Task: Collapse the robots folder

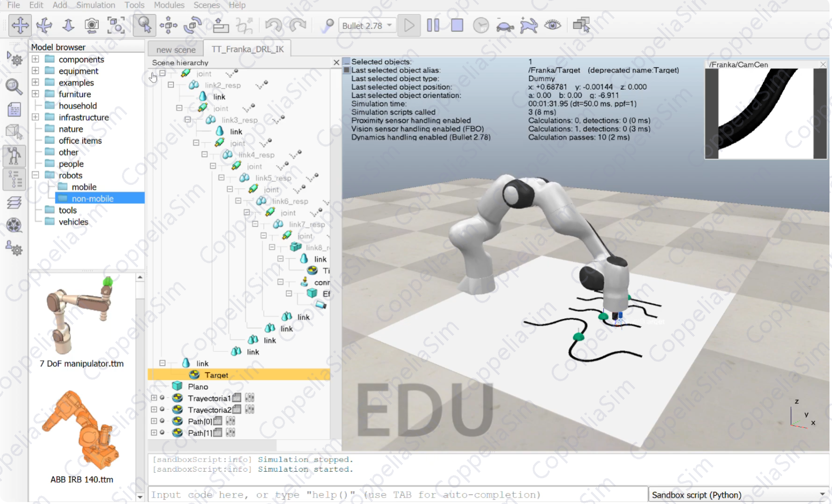Action: (x=35, y=175)
